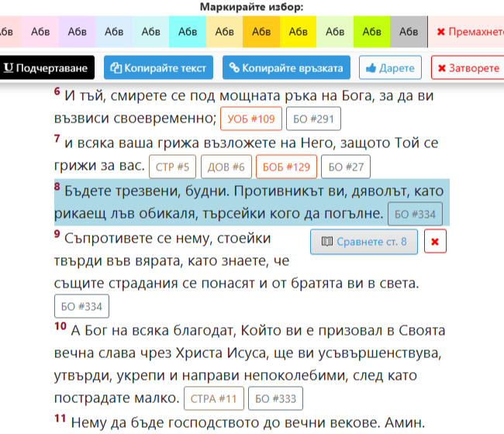Click the underline U icon
504x434 pixels.
click(9, 67)
